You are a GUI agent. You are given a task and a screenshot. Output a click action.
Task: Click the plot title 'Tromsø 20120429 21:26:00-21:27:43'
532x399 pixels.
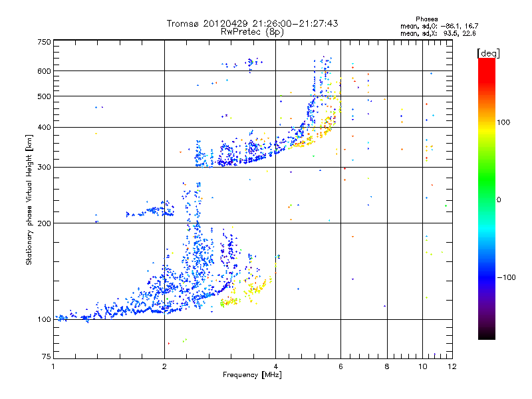click(252, 23)
